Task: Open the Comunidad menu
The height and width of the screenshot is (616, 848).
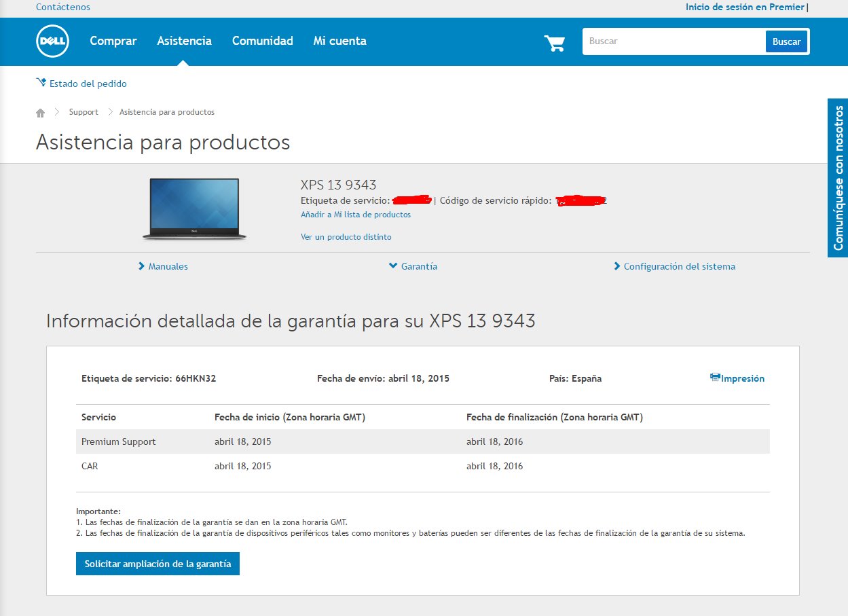Action: [263, 41]
